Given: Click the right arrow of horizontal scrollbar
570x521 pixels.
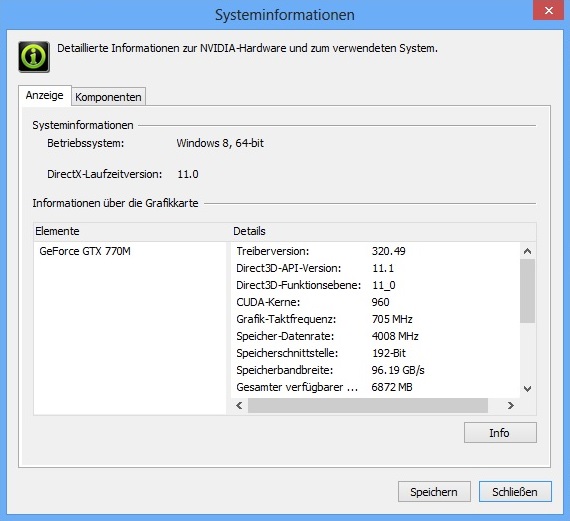Looking at the screenshot, I should [x=510, y=405].
